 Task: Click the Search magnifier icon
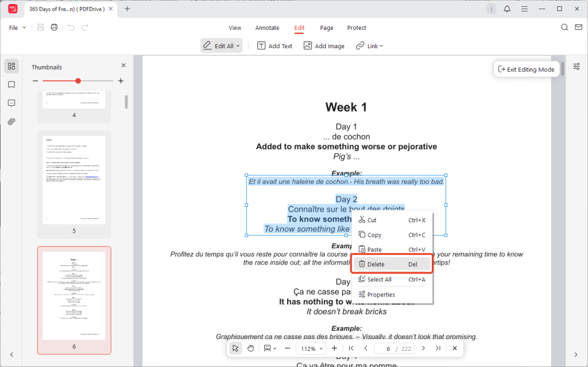tap(564, 28)
